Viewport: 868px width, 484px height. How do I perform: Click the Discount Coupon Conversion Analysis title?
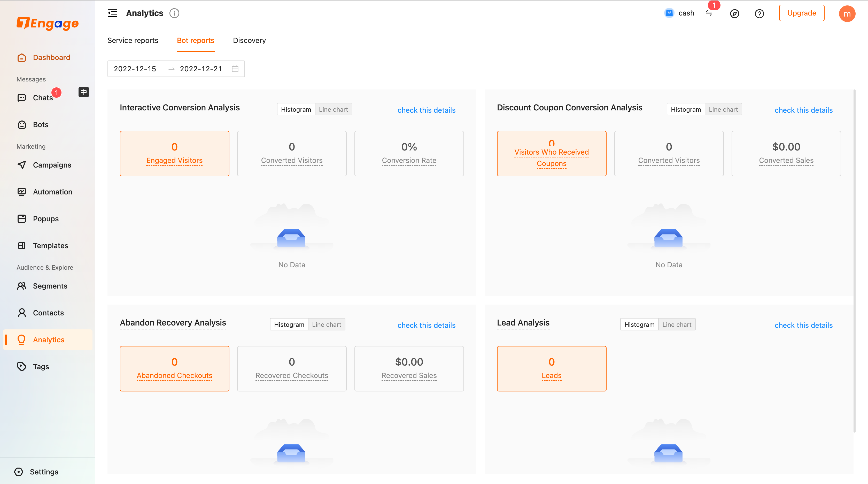tap(569, 108)
